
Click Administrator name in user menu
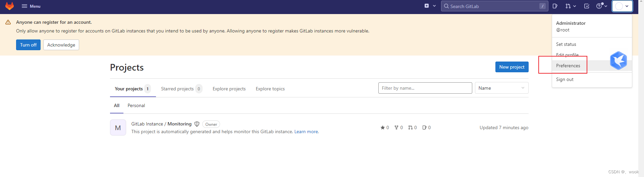click(x=571, y=23)
